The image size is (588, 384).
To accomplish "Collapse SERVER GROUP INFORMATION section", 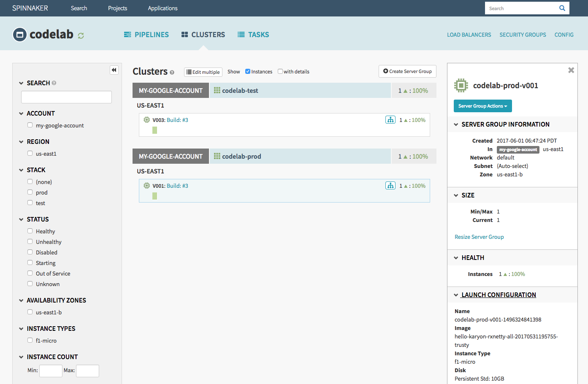I will (x=456, y=124).
